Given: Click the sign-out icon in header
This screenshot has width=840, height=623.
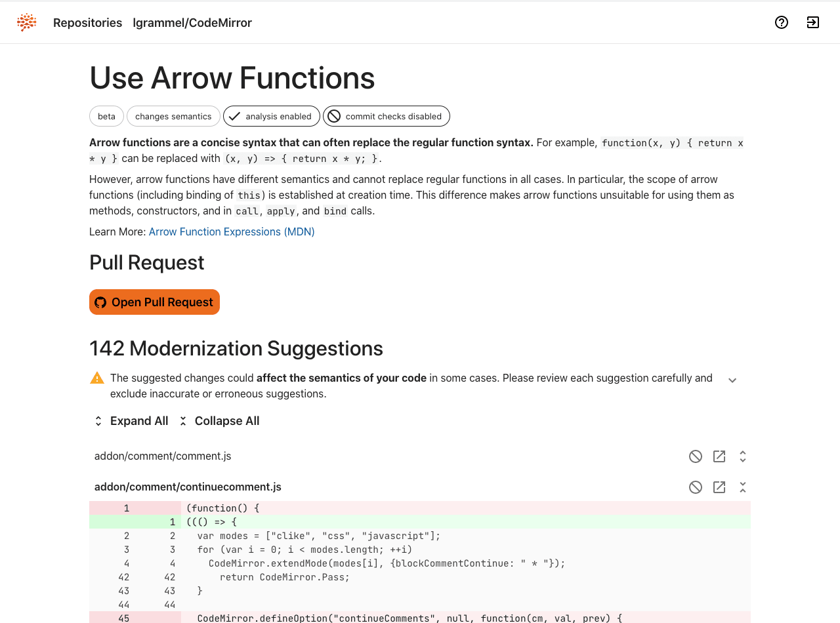Looking at the screenshot, I should click(x=812, y=22).
